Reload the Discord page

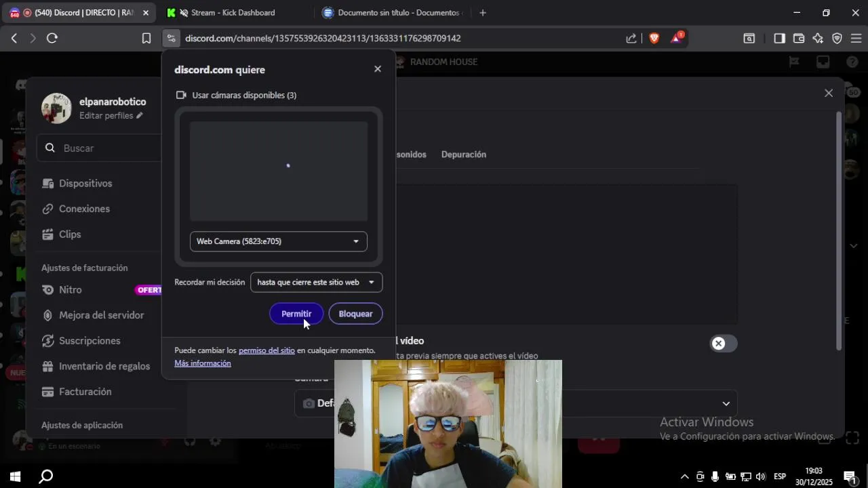(x=52, y=39)
